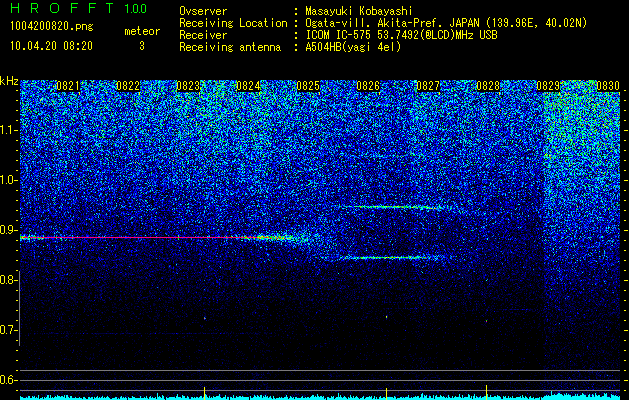Click the 0828 time marker

pyautogui.click(x=488, y=86)
